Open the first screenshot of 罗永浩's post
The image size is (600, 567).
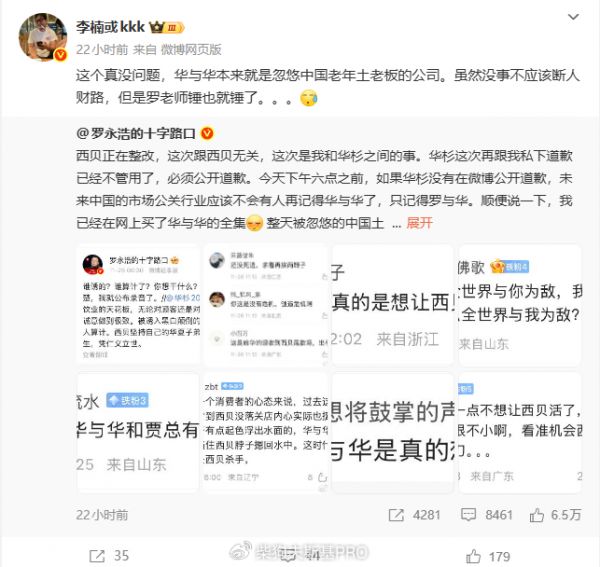138,305
